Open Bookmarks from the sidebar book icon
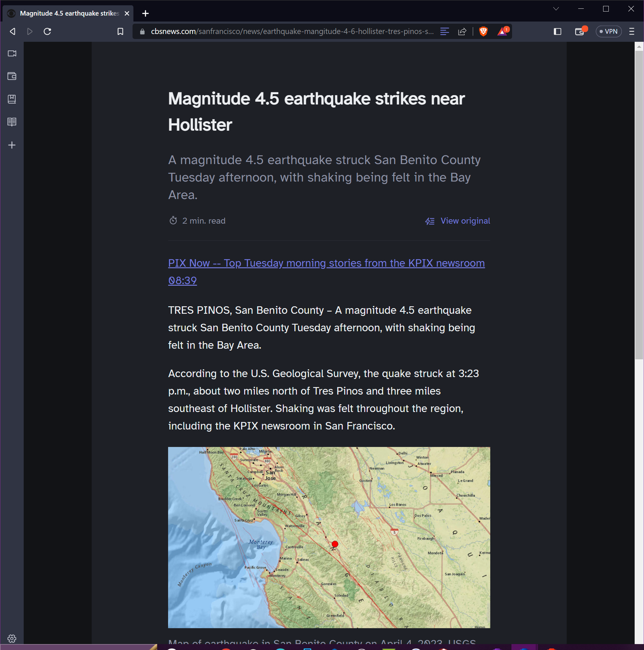The image size is (644, 650). [x=12, y=99]
